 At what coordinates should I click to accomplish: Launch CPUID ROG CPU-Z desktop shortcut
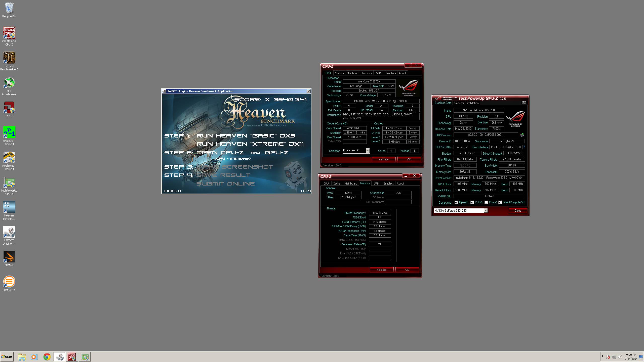click(x=9, y=36)
